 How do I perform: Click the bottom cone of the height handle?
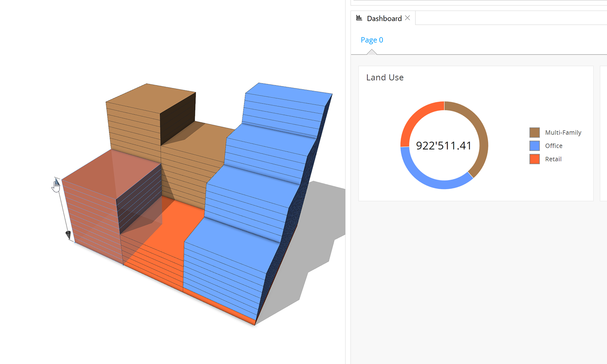pyautogui.click(x=69, y=235)
